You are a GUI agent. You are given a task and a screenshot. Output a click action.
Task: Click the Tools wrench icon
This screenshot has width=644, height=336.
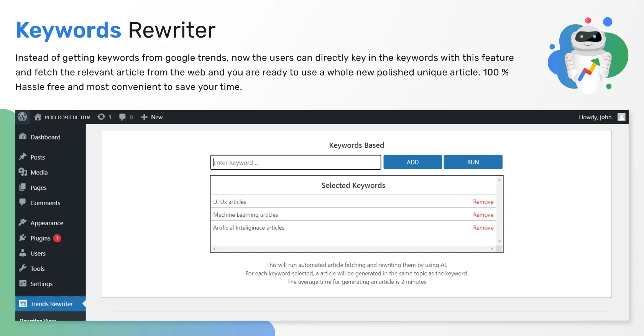[23, 268]
